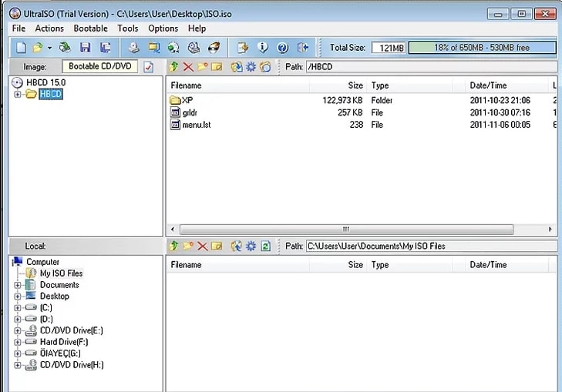Viewport: 562px width, 392px height.
Task: Click the blue question mark help icon
Action: coord(283,48)
